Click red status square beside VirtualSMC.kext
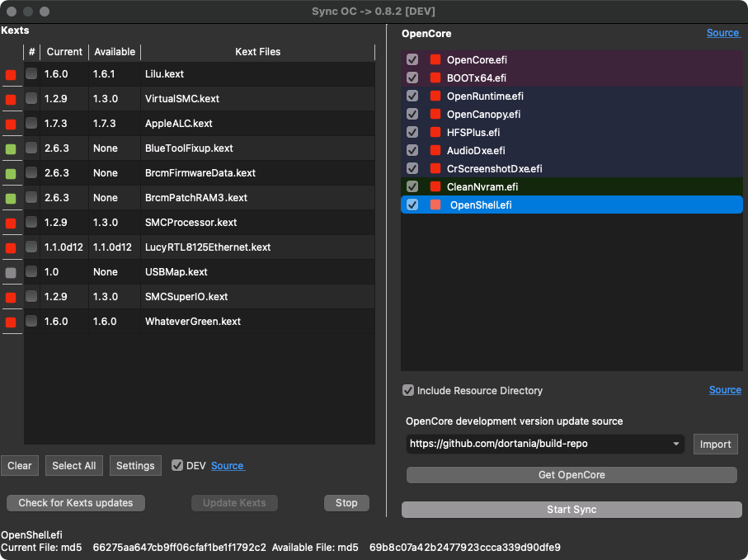 coord(11,100)
